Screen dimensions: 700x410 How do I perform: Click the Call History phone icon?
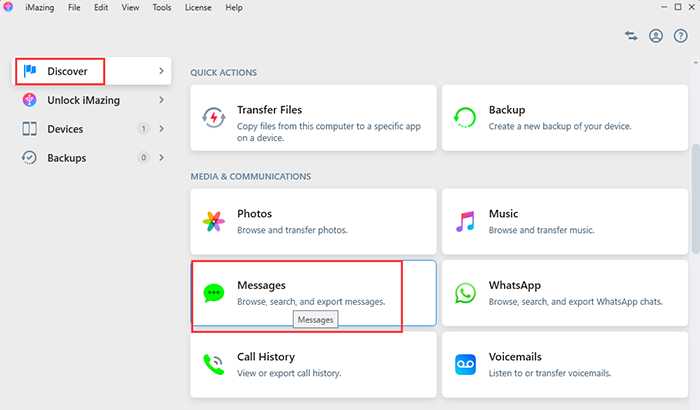point(214,364)
